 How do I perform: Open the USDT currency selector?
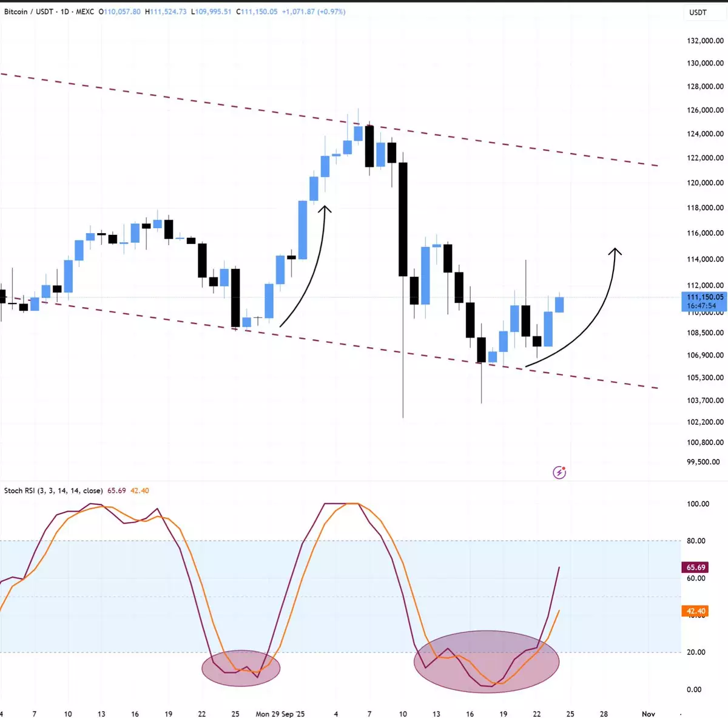[698, 12]
